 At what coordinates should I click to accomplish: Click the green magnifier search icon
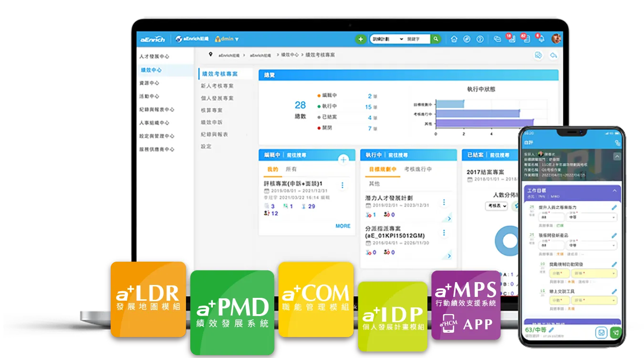pos(435,39)
